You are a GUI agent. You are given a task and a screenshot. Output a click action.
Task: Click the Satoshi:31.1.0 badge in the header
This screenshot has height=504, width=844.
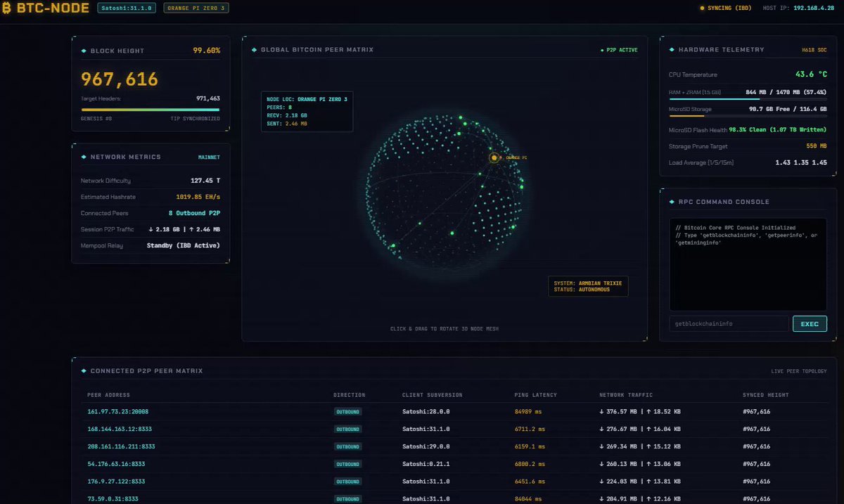[128, 8]
